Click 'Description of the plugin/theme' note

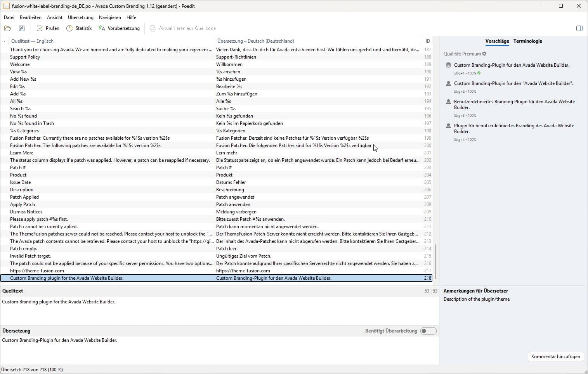(x=477, y=299)
